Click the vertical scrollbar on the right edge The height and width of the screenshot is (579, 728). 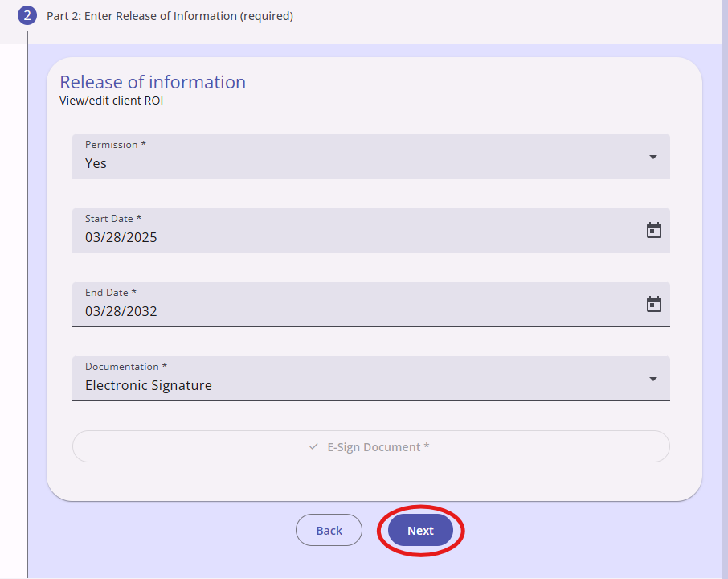point(725,289)
